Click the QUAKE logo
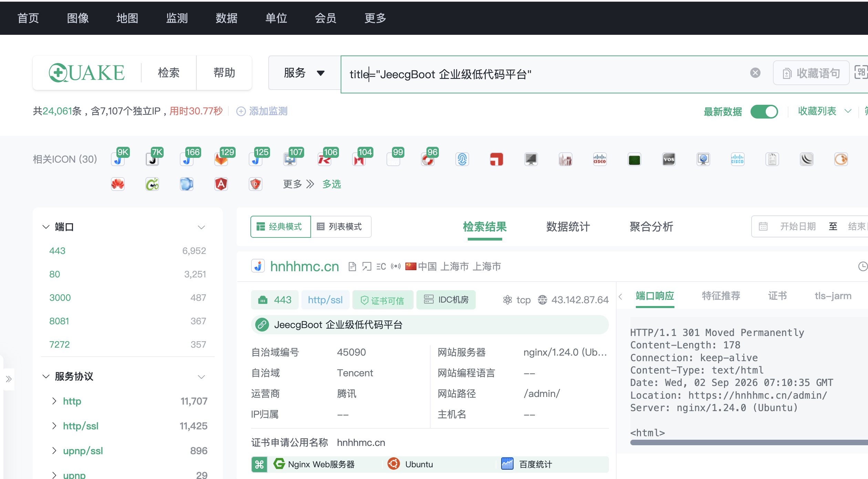868x479 pixels. point(87,73)
